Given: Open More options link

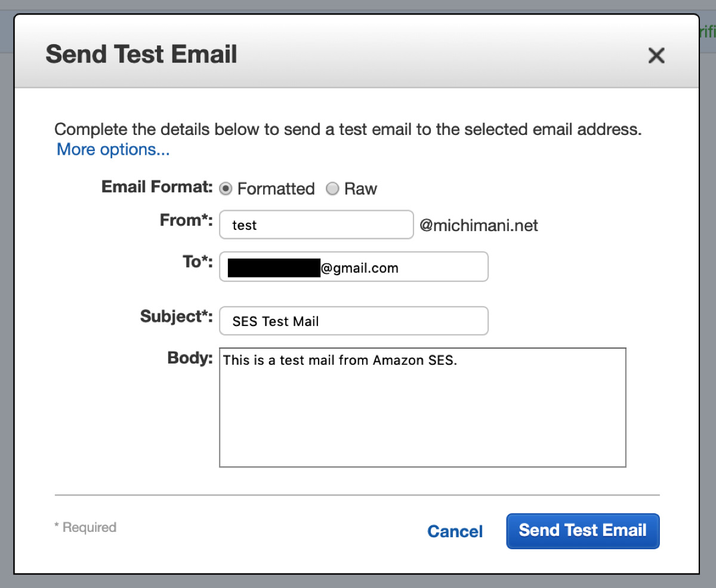Looking at the screenshot, I should pos(112,149).
